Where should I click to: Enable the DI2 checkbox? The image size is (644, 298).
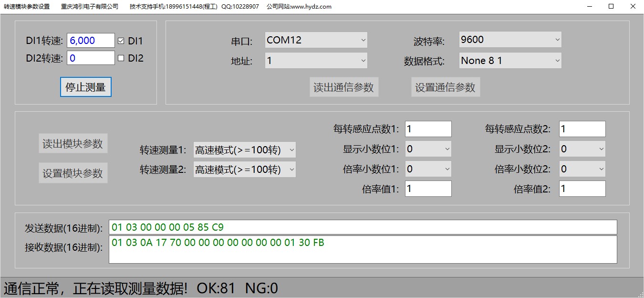[x=121, y=58]
